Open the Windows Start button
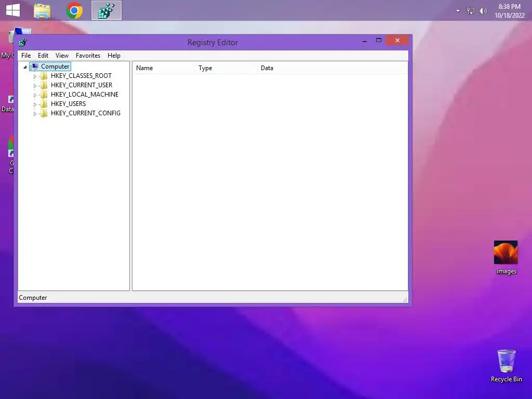532x399 pixels. click(13, 10)
